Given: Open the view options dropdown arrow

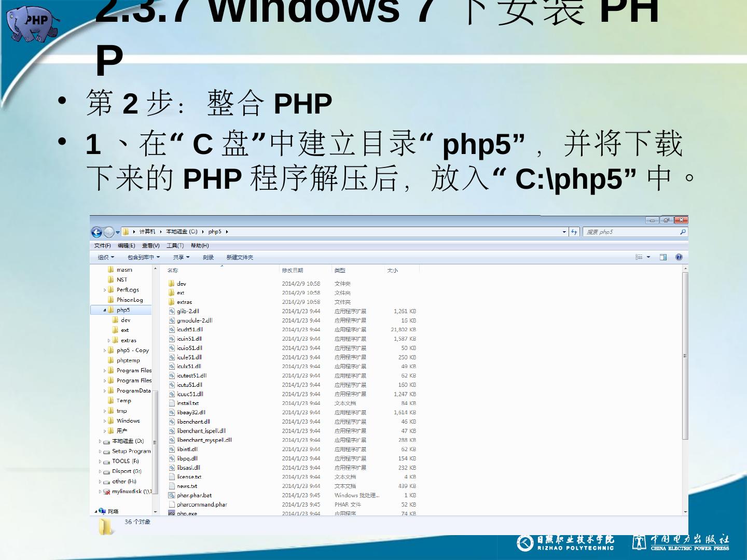Looking at the screenshot, I should [x=648, y=257].
